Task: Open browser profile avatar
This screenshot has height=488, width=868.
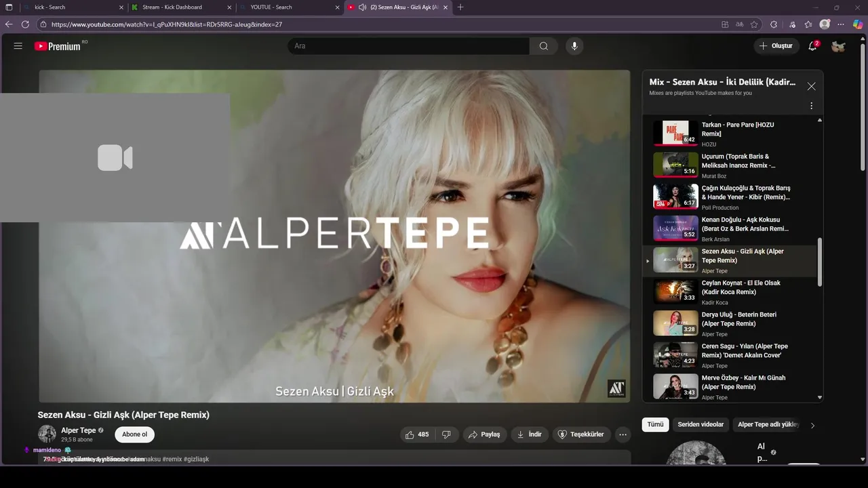Action: point(825,24)
